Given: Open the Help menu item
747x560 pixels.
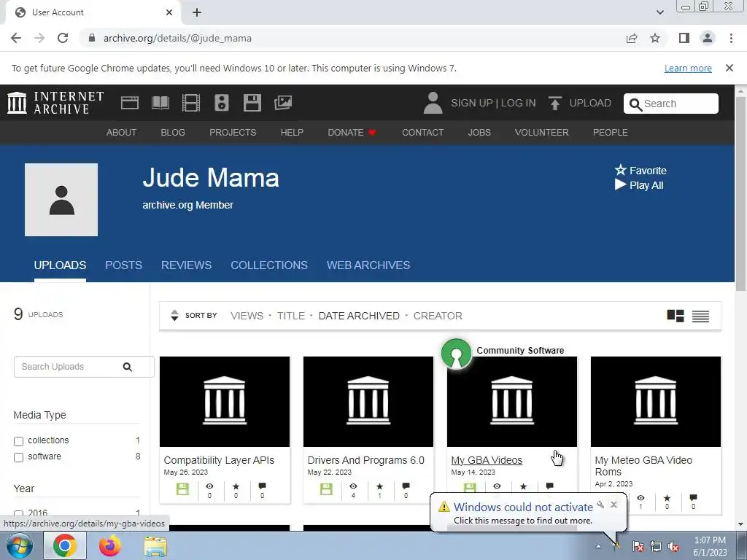Looking at the screenshot, I should coord(292,133).
